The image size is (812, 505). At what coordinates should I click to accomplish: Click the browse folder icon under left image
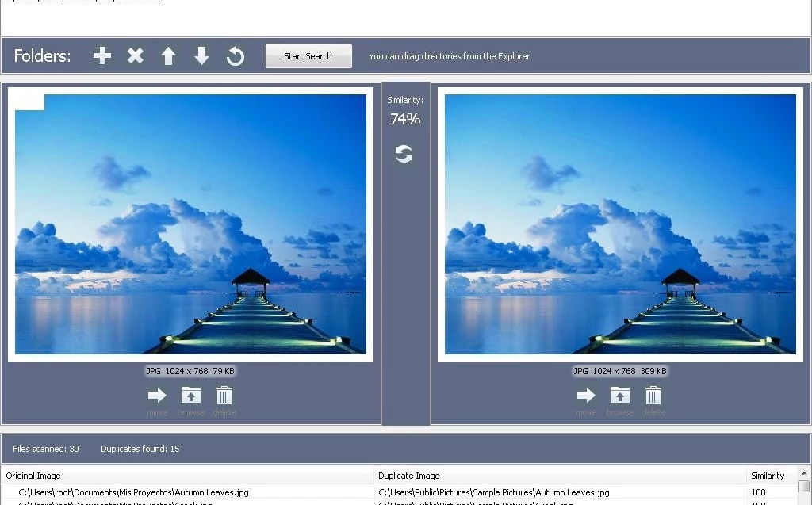tap(191, 396)
